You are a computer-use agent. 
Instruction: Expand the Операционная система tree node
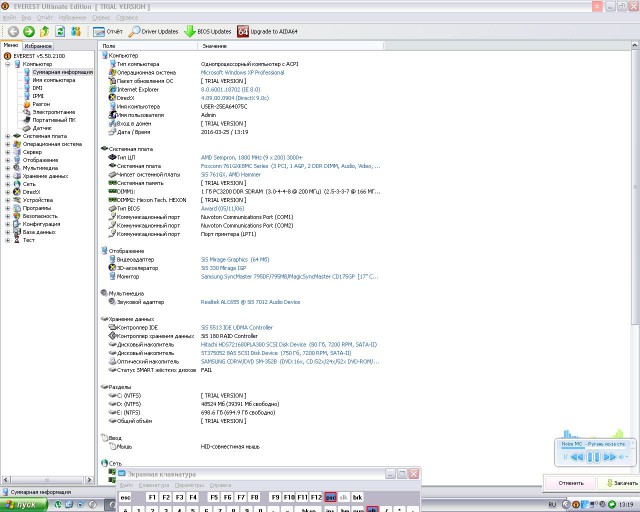(x=7, y=144)
